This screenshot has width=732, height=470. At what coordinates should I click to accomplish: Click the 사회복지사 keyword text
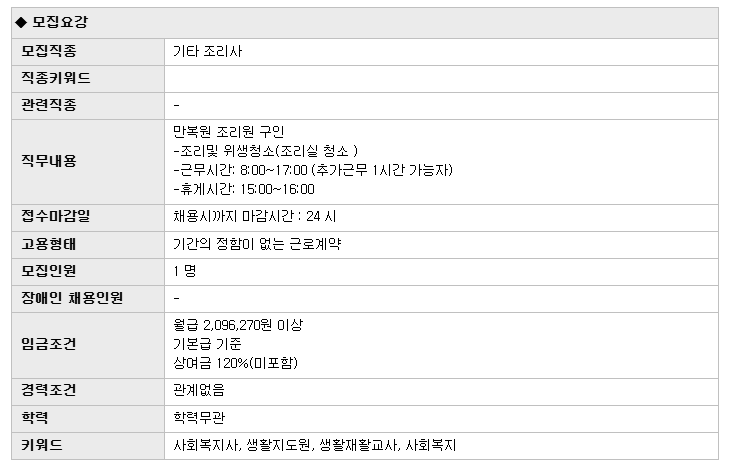click(x=205, y=445)
